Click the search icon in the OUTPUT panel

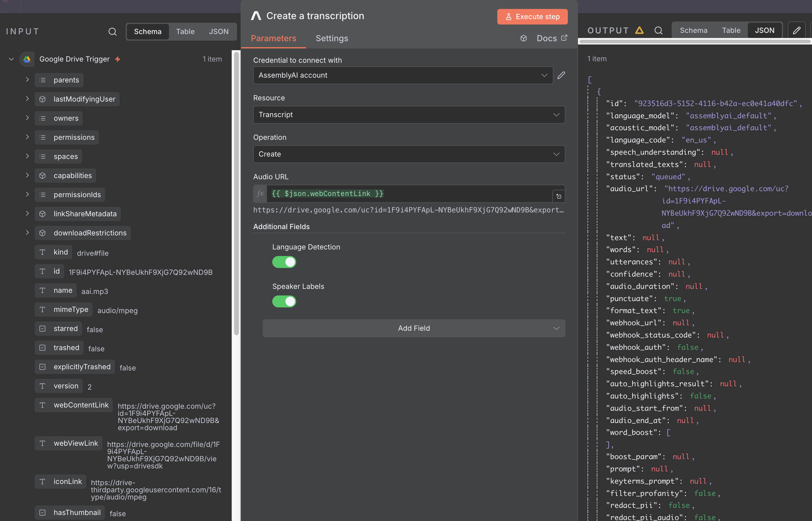coord(658,30)
